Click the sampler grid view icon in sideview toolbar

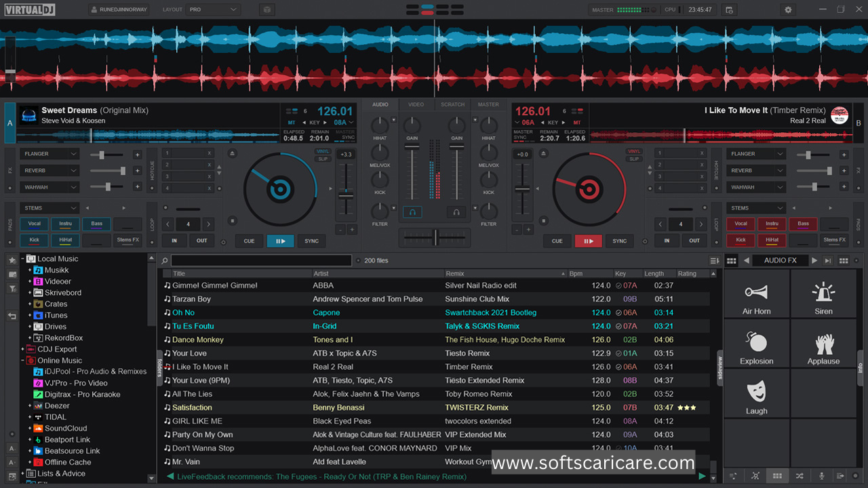click(777, 476)
